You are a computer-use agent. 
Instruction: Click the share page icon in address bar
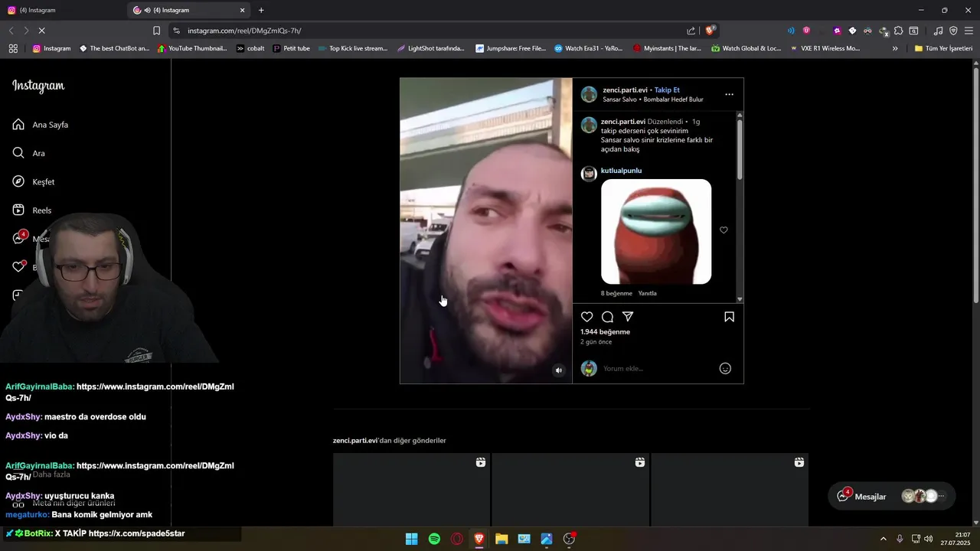[x=691, y=31]
